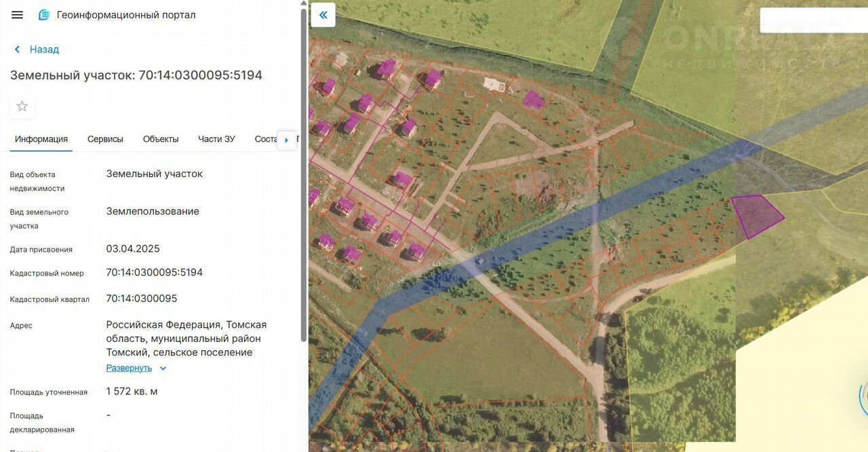
Task: Expand the address with Развернуть link
Action: (x=129, y=368)
